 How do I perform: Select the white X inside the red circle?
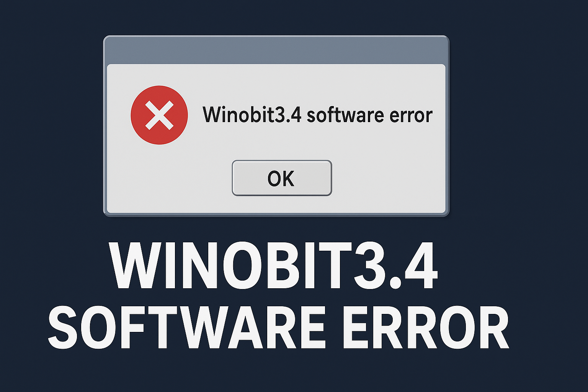159,115
